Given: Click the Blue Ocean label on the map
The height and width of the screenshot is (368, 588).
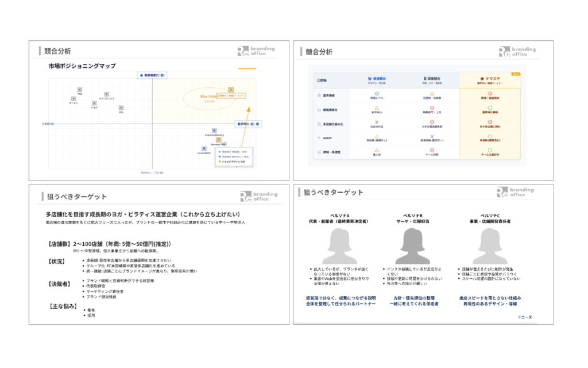Looking at the screenshot, I should (208, 97).
